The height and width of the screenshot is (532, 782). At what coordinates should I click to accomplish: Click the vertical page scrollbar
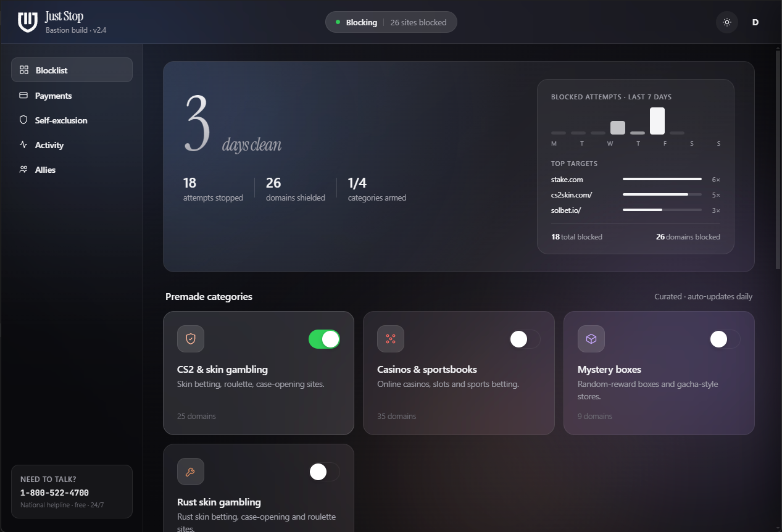click(x=778, y=159)
